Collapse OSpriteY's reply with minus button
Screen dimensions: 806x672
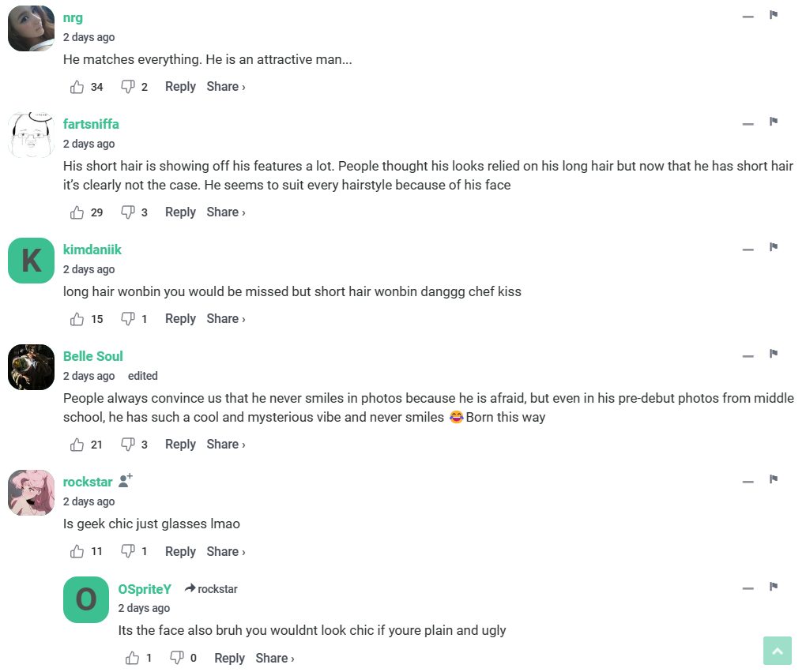point(748,588)
